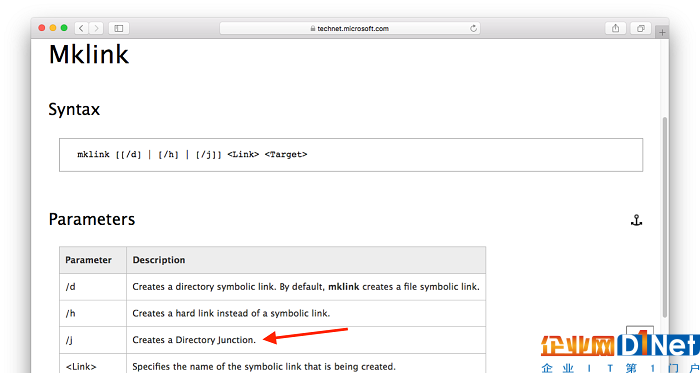
Task: Click the Syntax section heading
Action: click(x=74, y=109)
